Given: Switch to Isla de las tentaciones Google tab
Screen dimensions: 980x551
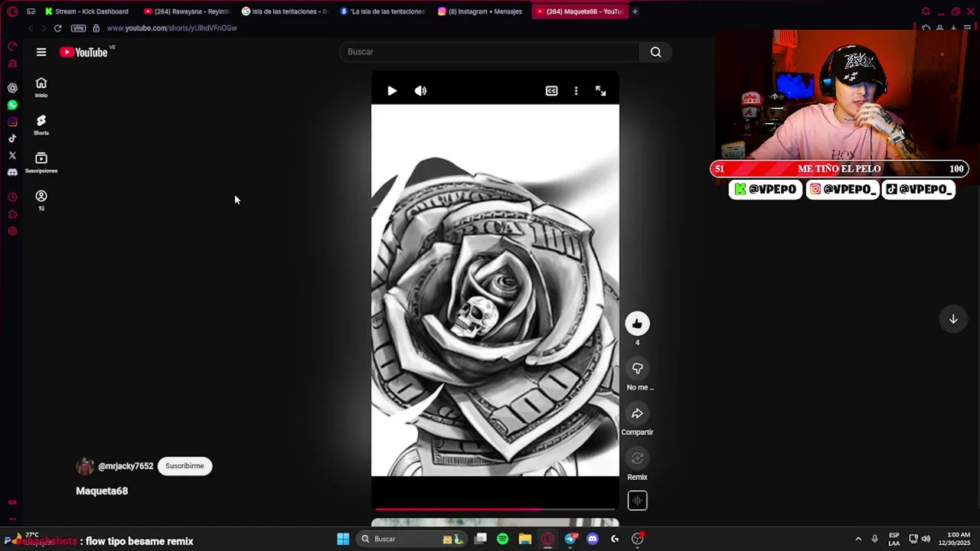Looking at the screenshot, I should (285, 11).
